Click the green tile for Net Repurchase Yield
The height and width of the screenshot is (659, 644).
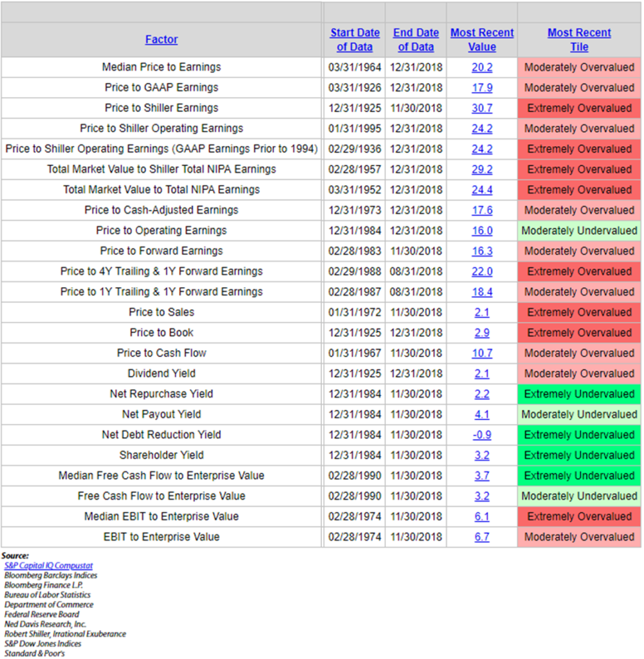pyautogui.click(x=579, y=394)
